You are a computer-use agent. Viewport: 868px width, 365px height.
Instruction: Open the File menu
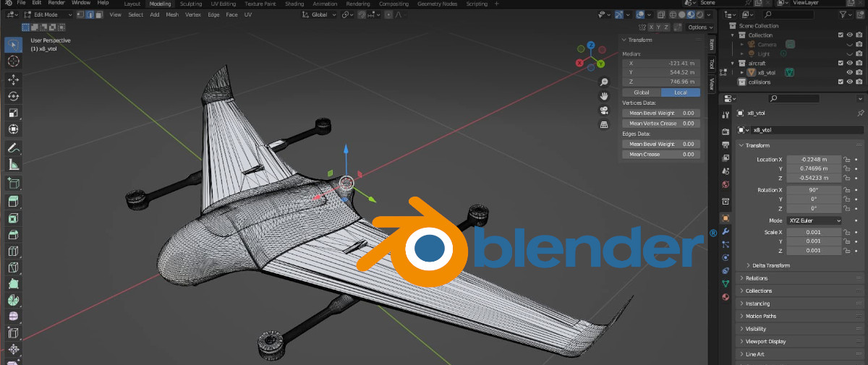[x=21, y=3]
